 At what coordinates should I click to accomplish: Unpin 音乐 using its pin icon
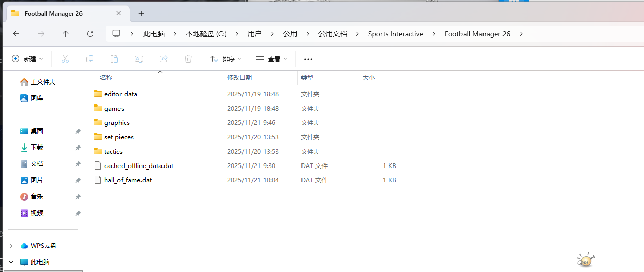[78, 197]
